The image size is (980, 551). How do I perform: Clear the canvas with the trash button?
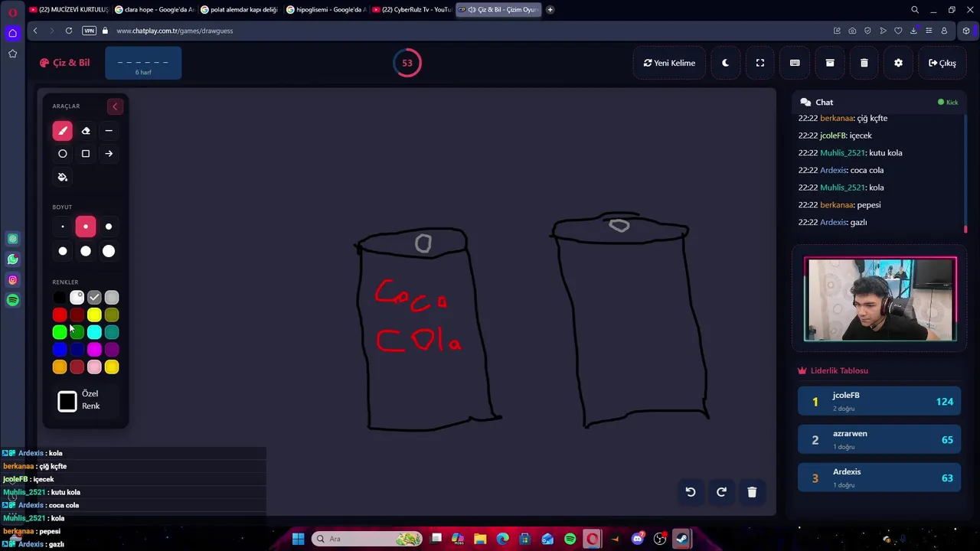tap(752, 492)
